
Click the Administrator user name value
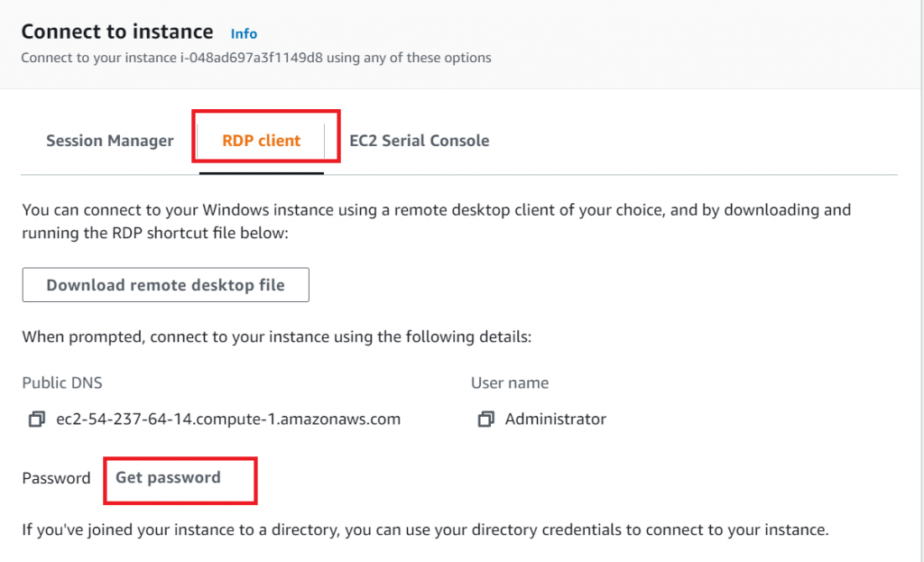coord(556,419)
